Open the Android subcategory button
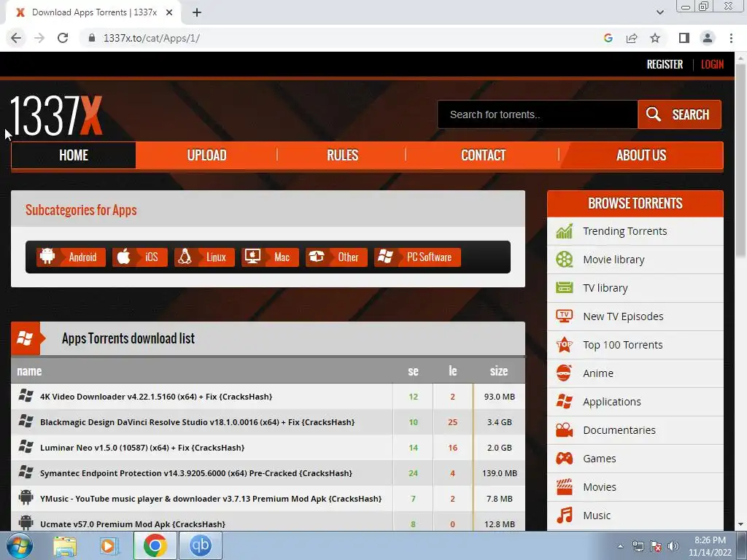 (x=71, y=257)
